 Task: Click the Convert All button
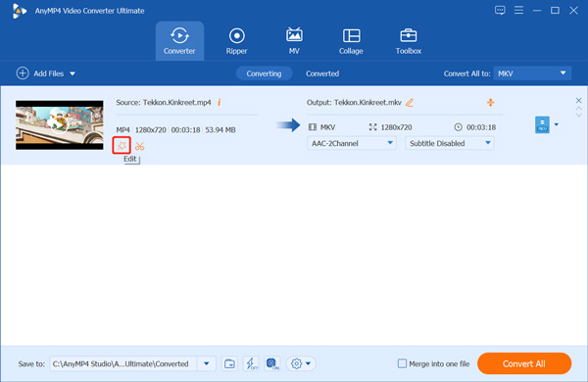tap(524, 363)
